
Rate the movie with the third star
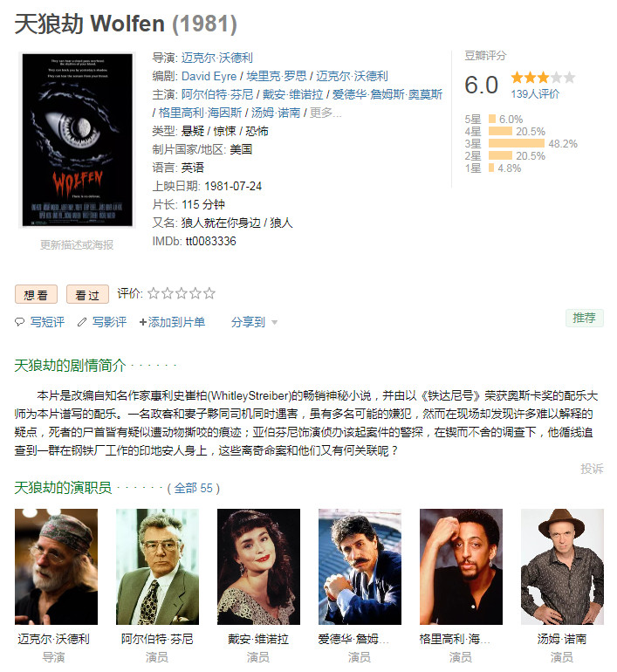tap(182, 293)
